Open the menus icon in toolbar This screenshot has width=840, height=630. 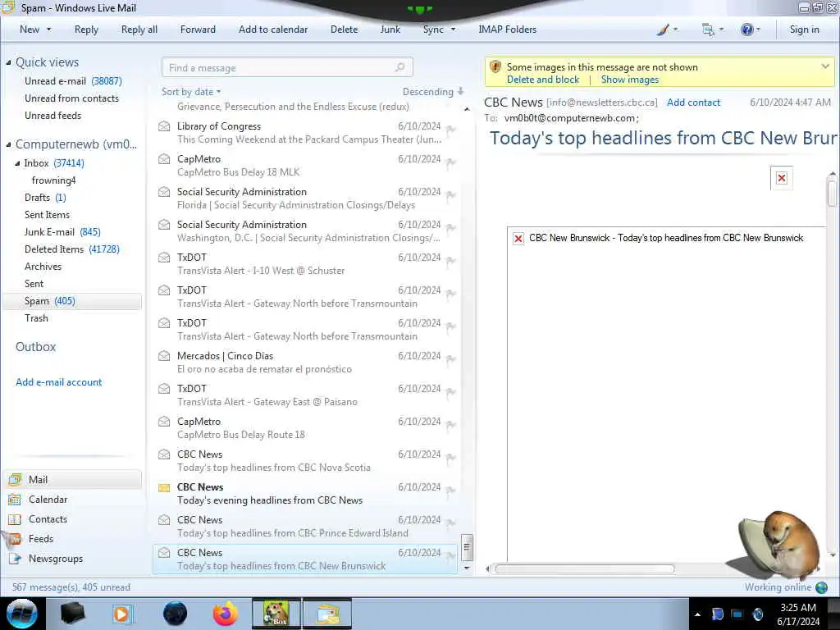(708, 30)
